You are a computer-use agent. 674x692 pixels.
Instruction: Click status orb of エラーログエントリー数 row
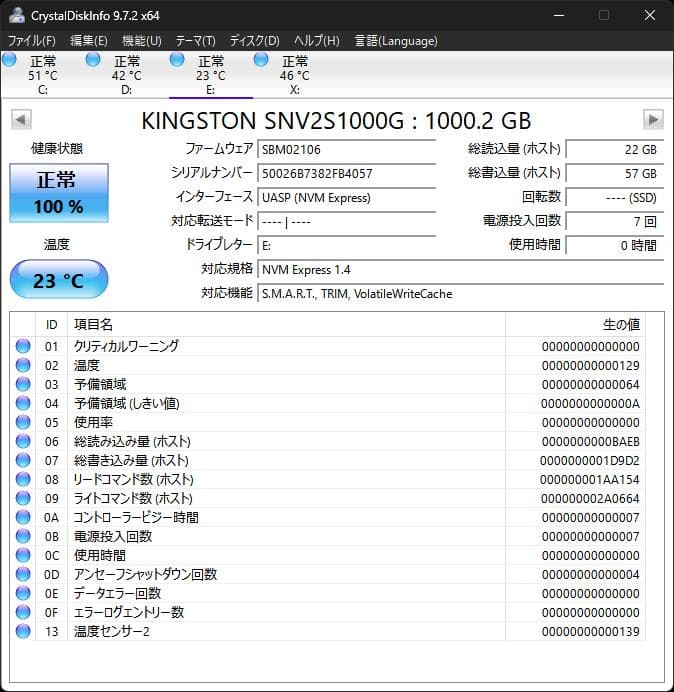point(23,612)
